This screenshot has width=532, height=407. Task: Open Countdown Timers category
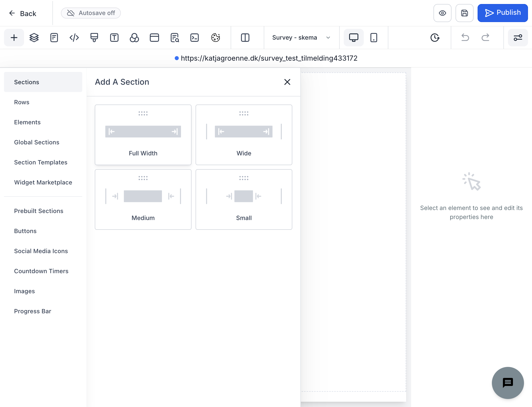click(x=43, y=271)
